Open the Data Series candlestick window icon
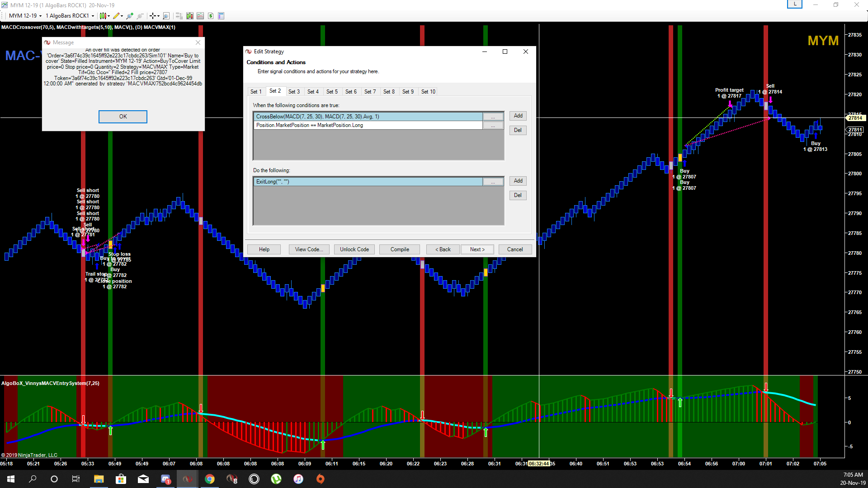Viewport: 868px width, 488px height. click(x=189, y=16)
